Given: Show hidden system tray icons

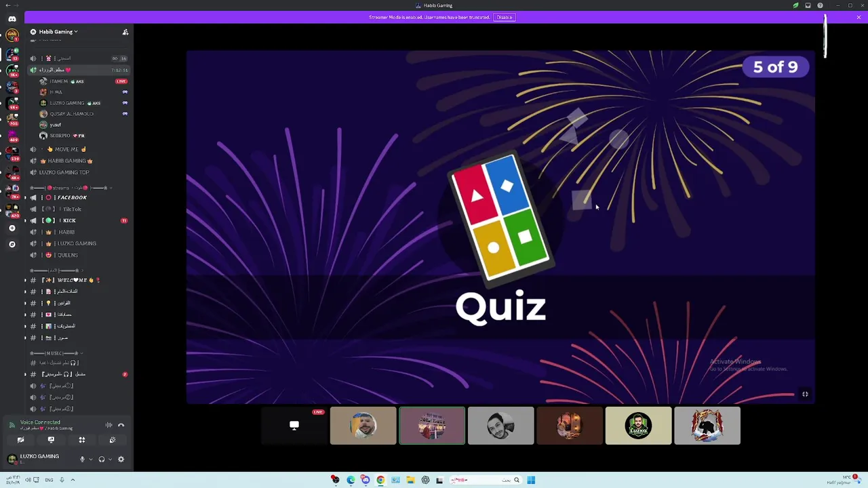Looking at the screenshot, I should 73,480.
